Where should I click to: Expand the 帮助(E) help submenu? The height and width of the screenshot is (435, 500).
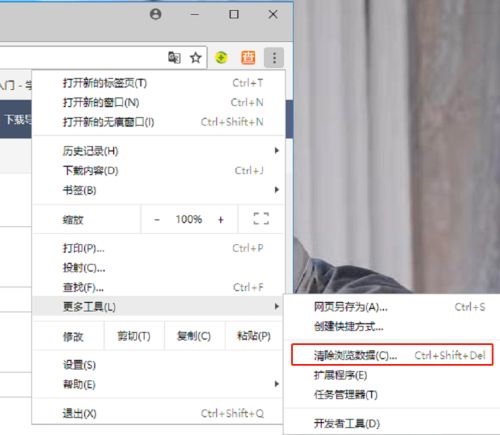(159, 384)
